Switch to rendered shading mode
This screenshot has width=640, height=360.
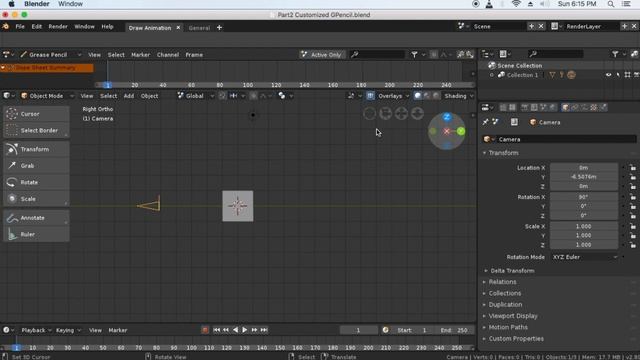coord(436,96)
